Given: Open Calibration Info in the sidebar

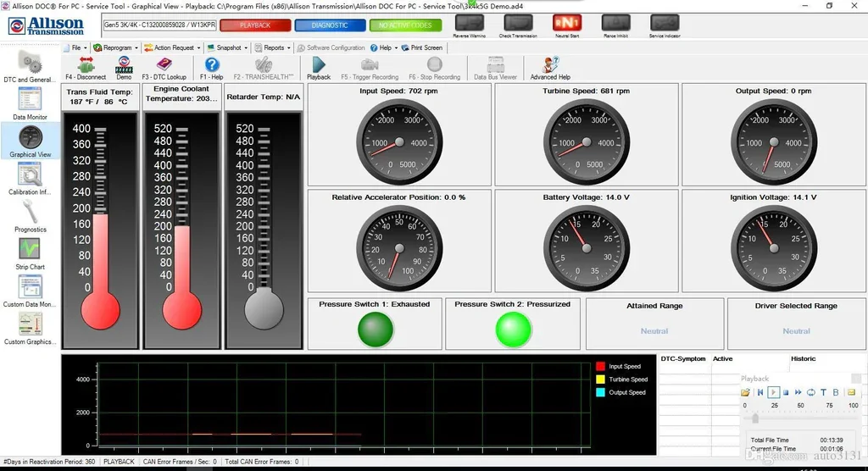Looking at the screenshot, I should coord(31,175).
